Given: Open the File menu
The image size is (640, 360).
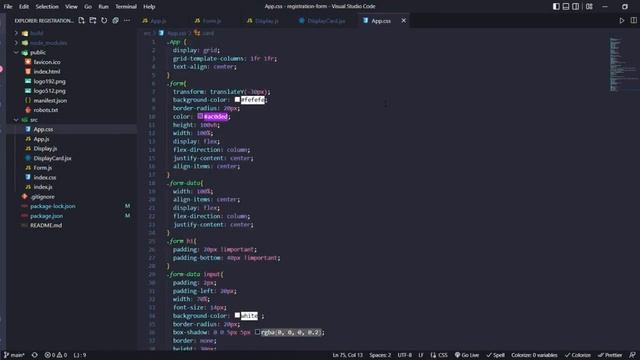Looking at the screenshot, I should click(x=8, y=7).
